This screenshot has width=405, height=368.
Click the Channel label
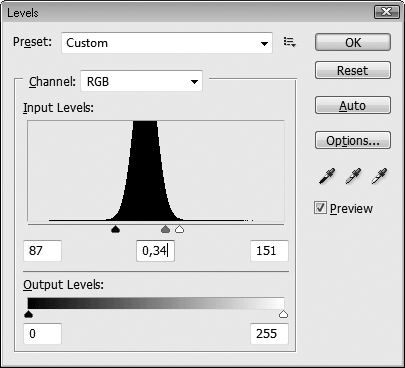[x=52, y=82]
